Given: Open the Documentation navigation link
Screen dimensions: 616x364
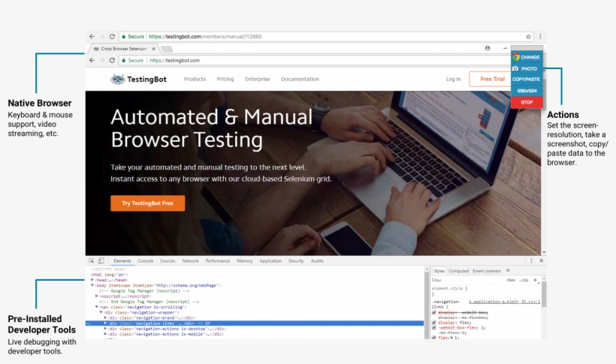Looking at the screenshot, I should (x=300, y=79).
